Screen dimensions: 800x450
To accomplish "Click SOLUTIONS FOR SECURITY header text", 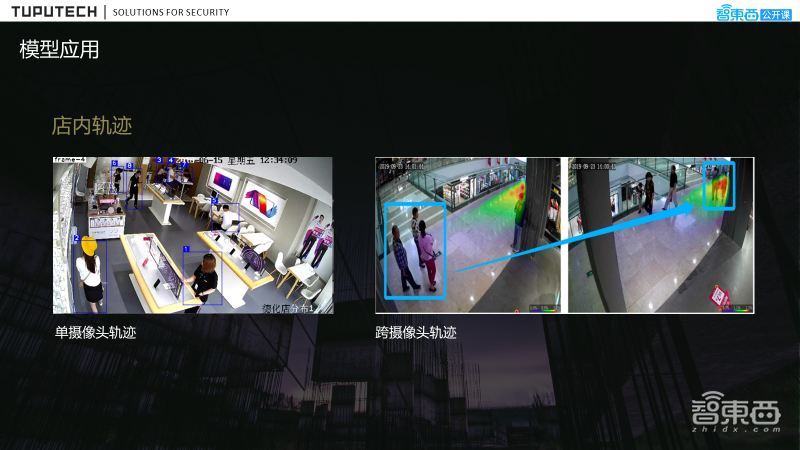I will coord(171,12).
